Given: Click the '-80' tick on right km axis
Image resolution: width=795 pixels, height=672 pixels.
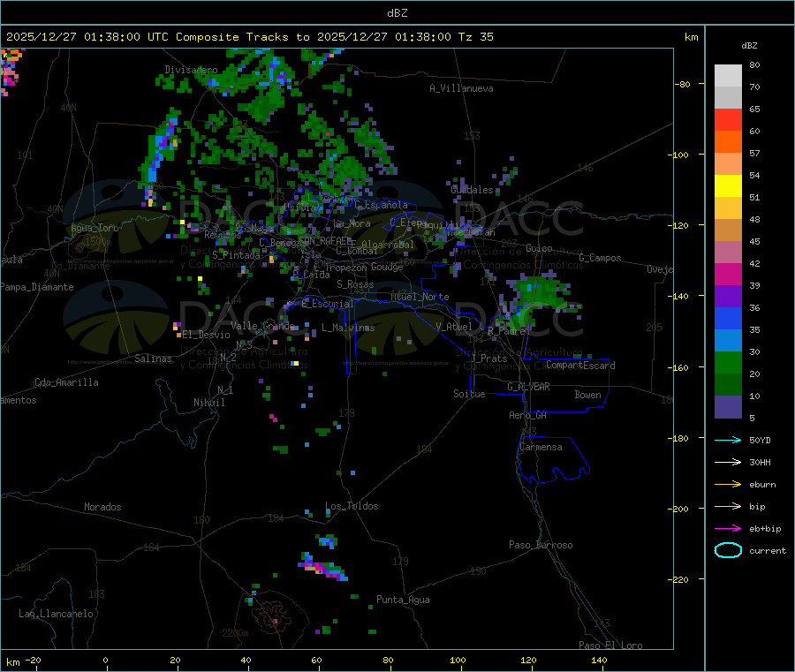Looking at the screenshot, I should (683, 84).
